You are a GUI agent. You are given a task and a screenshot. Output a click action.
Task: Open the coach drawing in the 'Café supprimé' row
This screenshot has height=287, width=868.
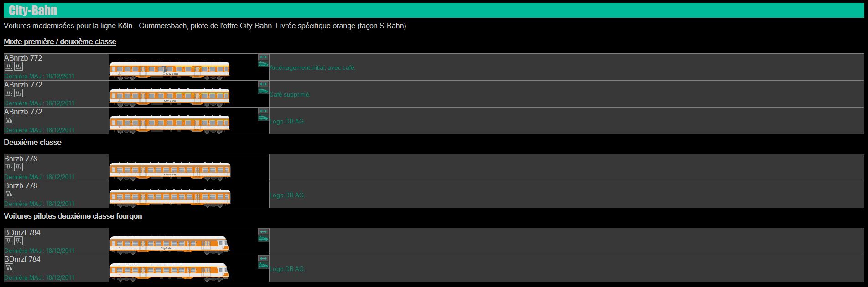tap(170, 97)
